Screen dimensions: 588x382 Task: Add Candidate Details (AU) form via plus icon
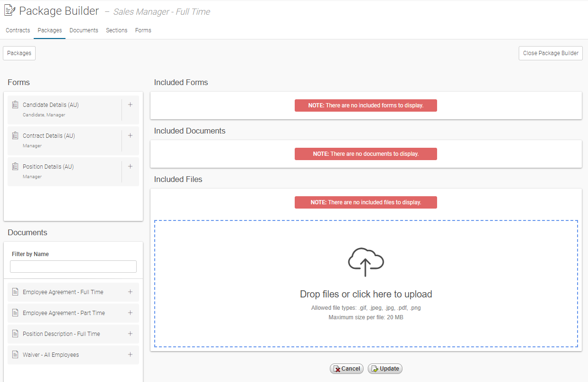tap(130, 105)
